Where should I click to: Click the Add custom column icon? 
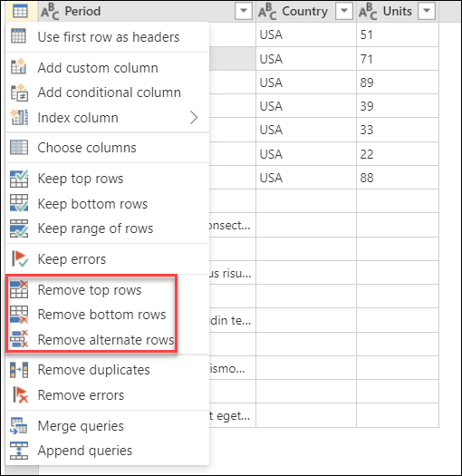[x=18, y=66]
